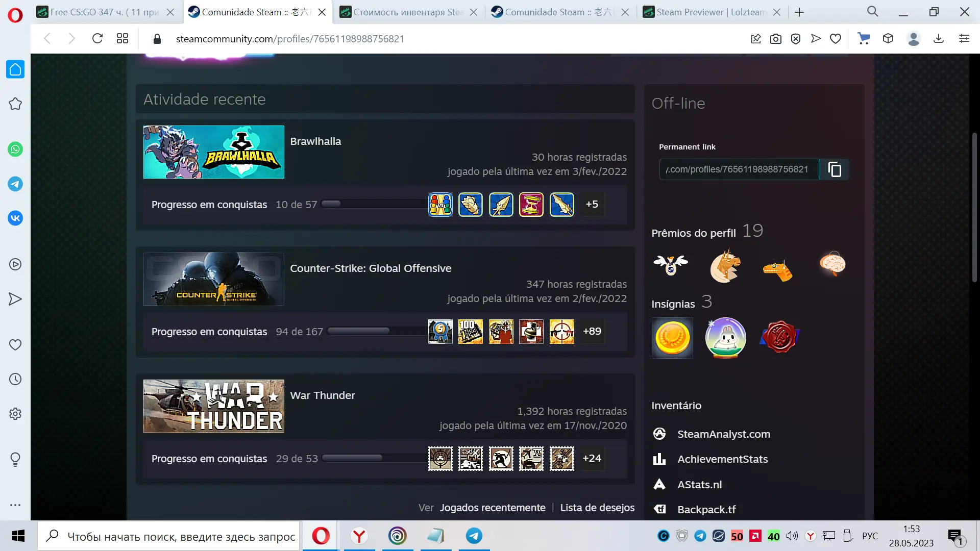The height and width of the screenshot is (551, 980).
Task: Open shopping cart toolbar icon
Action: pyautogui.click(x=864, y=39)
